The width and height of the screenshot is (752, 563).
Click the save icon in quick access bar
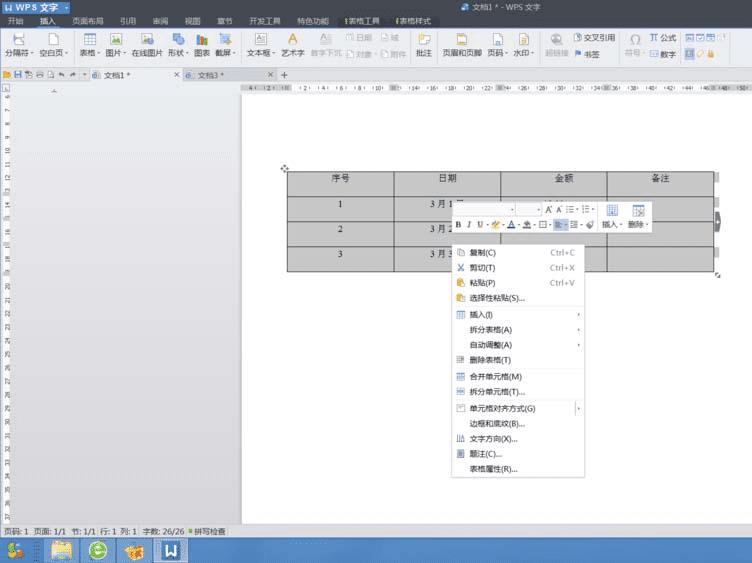18,75
